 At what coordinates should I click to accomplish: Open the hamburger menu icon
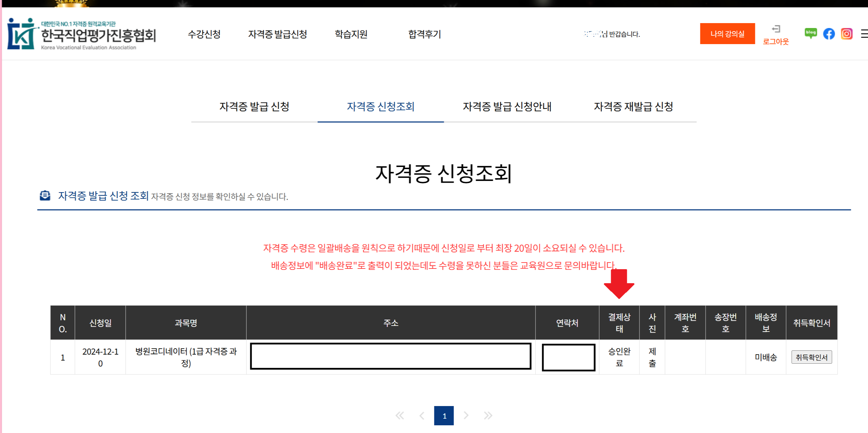coord(864,34)
